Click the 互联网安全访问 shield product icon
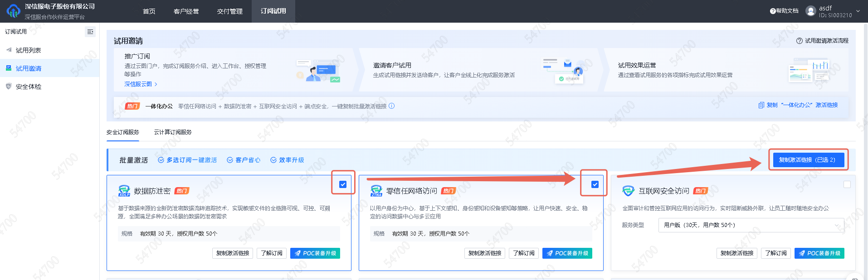 pos(628,191)
